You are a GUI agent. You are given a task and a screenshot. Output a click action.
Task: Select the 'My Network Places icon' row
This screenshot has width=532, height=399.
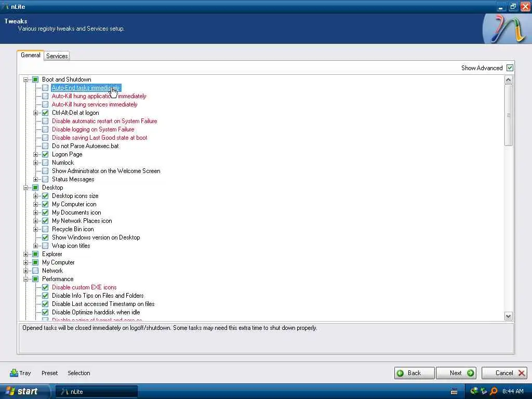[x=82, y=221]
